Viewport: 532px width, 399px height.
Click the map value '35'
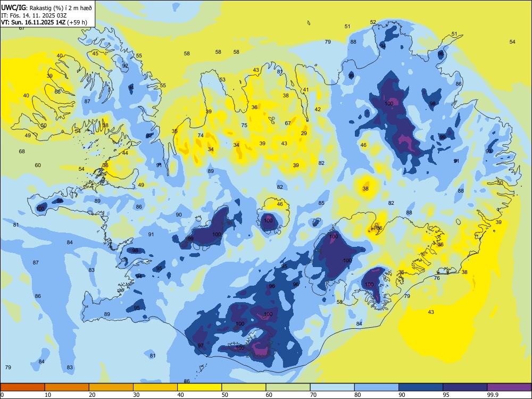[174, 131]
